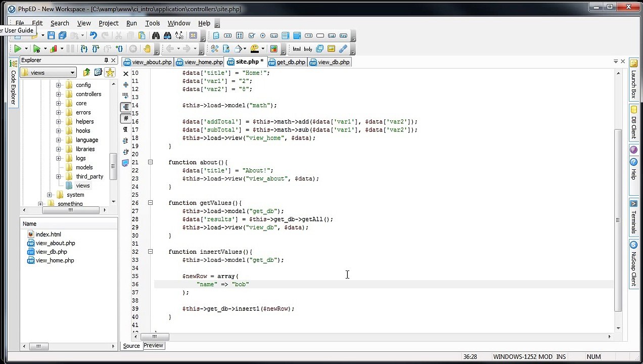Toggle paragraph marks pilcrow button
643x364 pixels.
(x=125, y=129)
